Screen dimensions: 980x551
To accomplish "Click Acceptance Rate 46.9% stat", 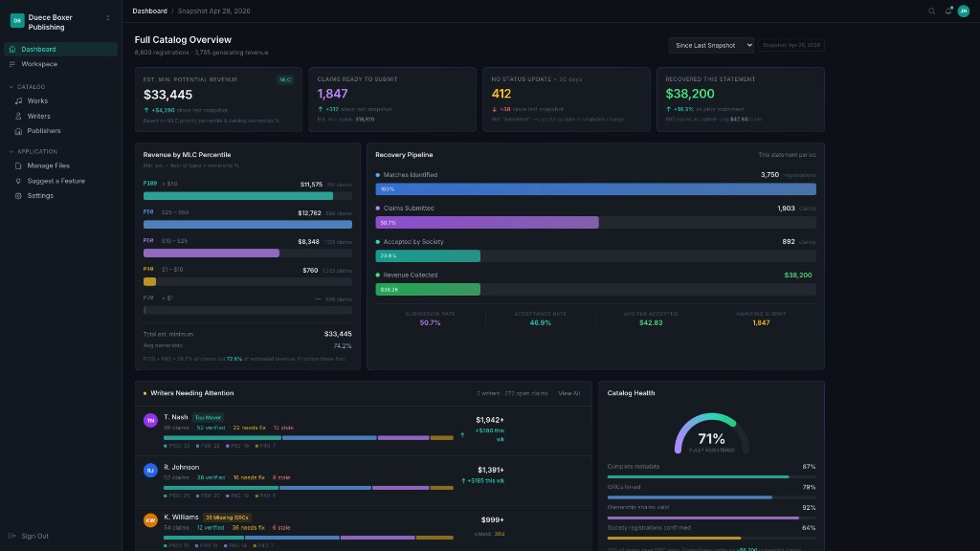I will tap(541, 320).
